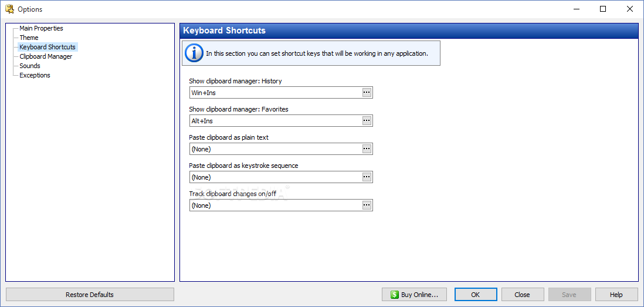Image resolution: width=644 pixels, height=307 pixels.
Task: Click Restore Defaults button
Action: tap(90, 295)
